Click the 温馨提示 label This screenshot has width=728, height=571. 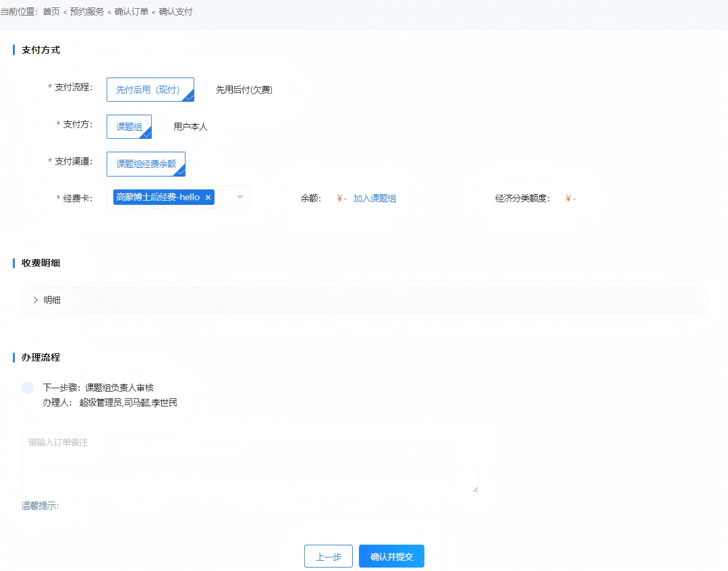point(40,506)
